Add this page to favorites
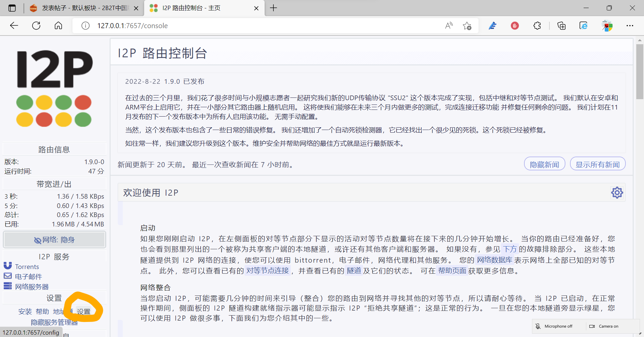This screenshot has width=644, height=337. tap(467, 26)
